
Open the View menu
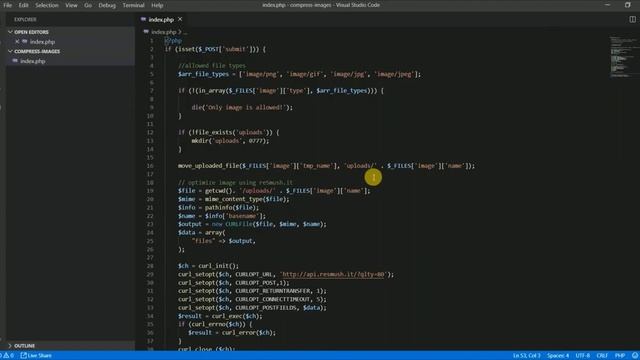click(x=71, y=5)
